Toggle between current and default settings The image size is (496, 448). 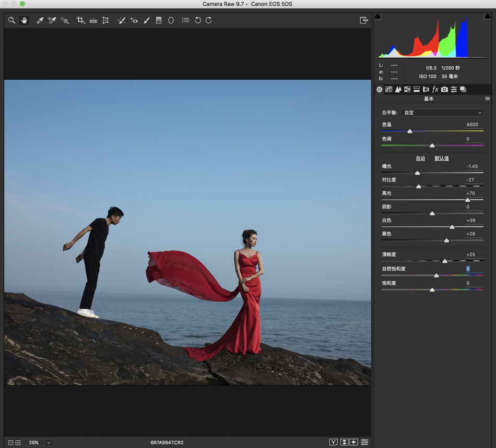pos(364,442)
